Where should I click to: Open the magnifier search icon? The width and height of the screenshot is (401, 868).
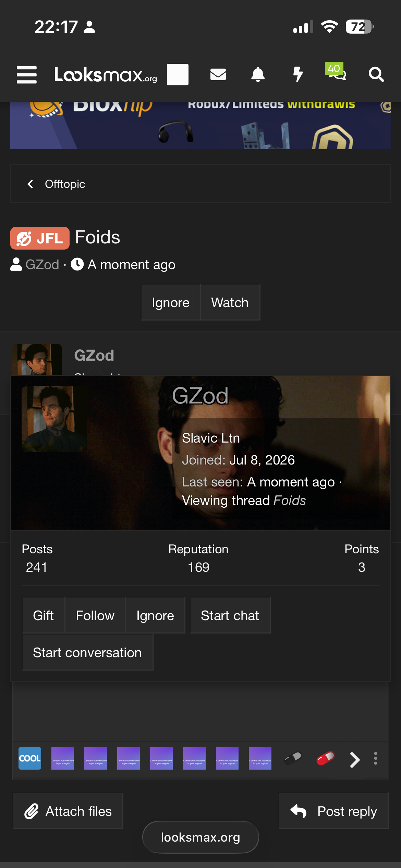click(376, 74)
